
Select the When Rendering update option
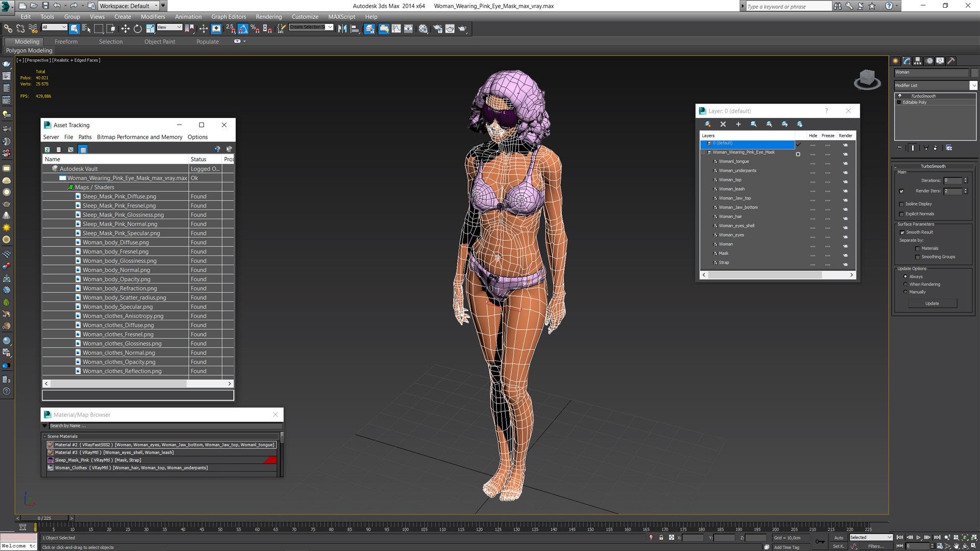click(x=905, y=284)
